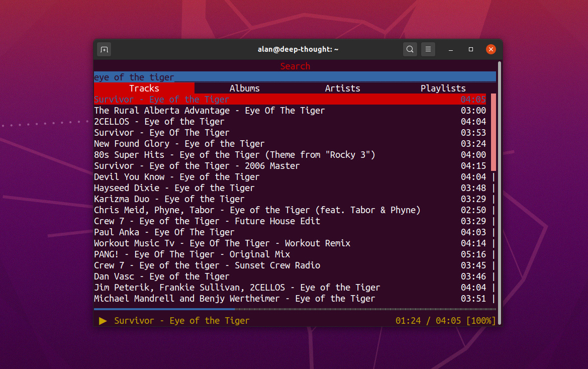The width and height of the screenshot is (588, 369).
Task: Select Crew 7 Sunset Crew Radio
Action: [x=290, y=265]
